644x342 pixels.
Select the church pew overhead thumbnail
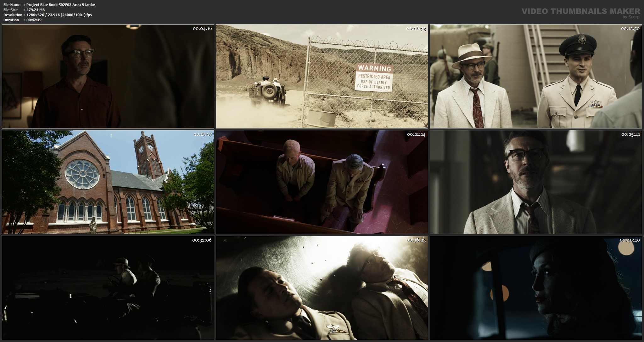(322, 182)
